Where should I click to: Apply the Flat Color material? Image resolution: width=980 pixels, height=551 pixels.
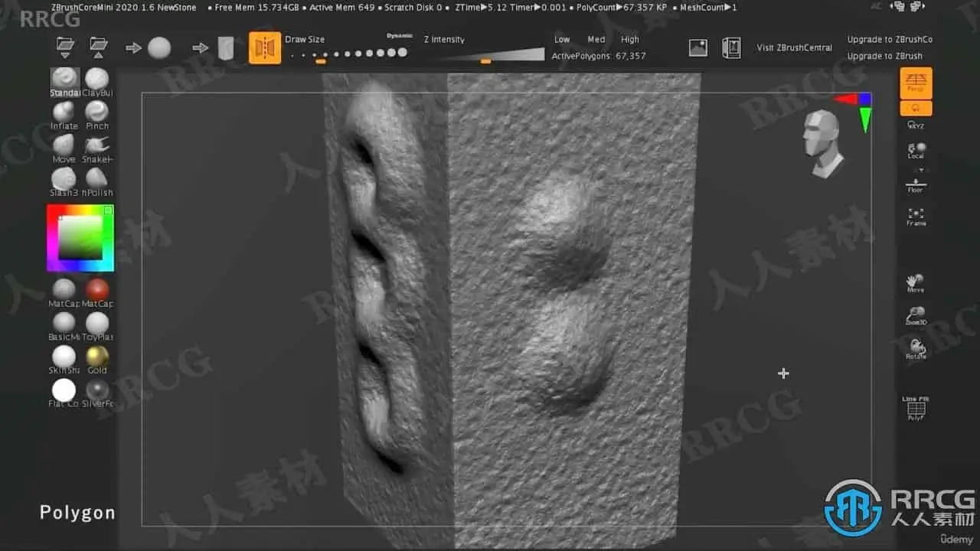point(64,393)
